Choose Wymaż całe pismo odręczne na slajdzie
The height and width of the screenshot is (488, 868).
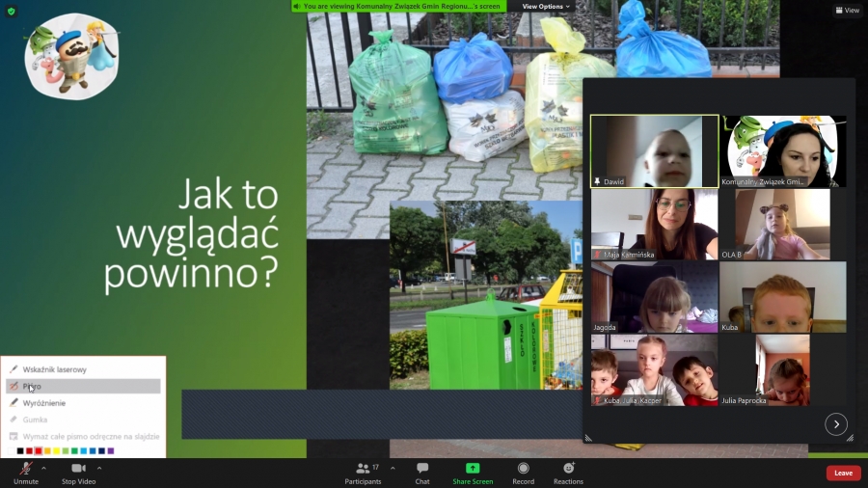pos(83,437)
